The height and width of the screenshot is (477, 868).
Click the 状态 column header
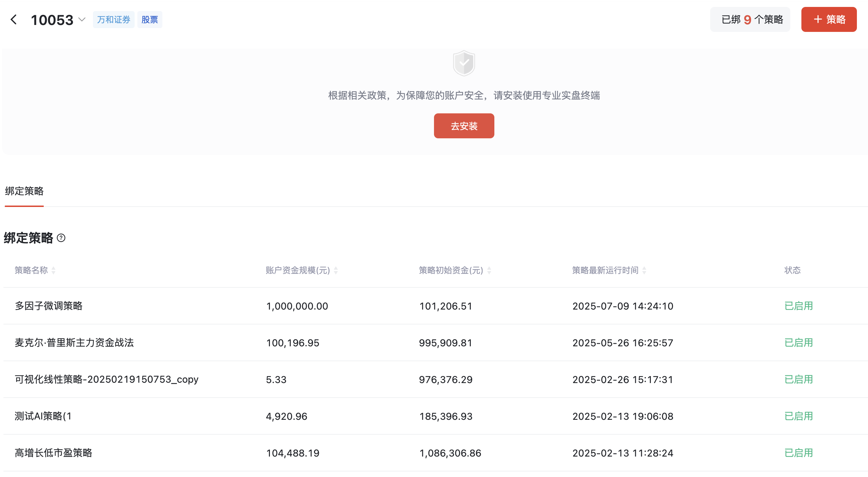coord(792,270)
